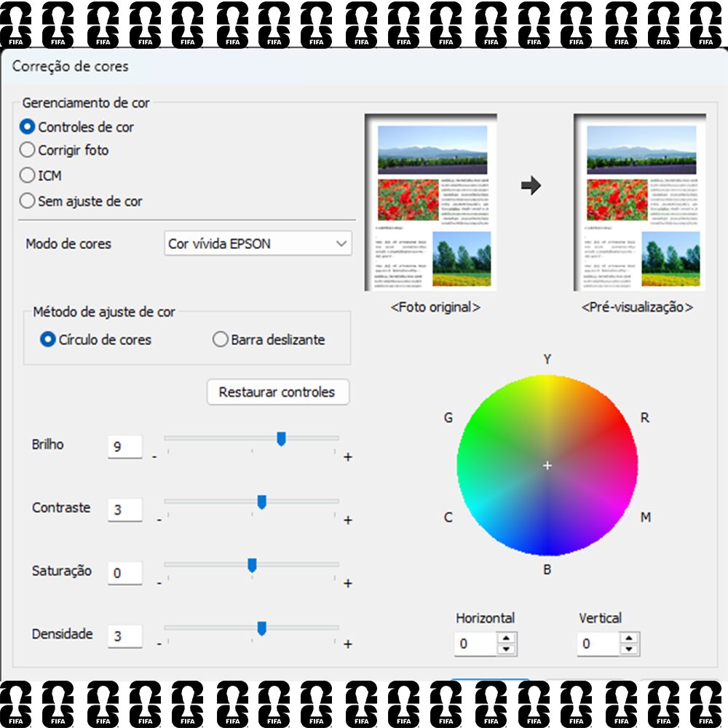Decrease the Horizontal value with down arrow
728x728 pixels.
click(x=507, y=649)
